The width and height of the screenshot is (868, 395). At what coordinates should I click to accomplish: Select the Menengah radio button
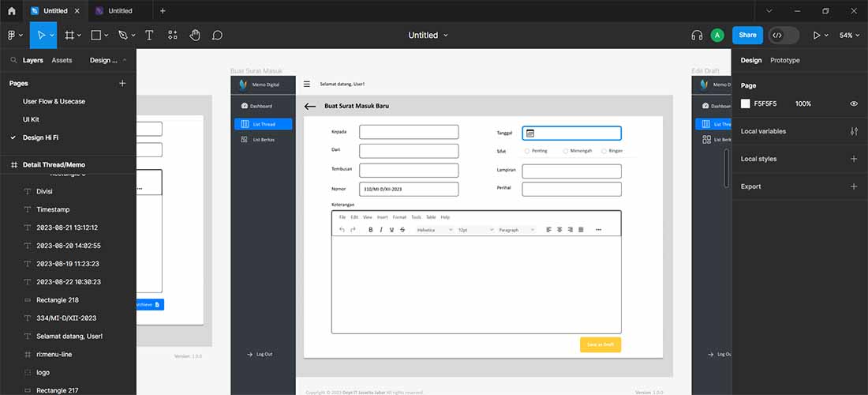pyautogui.click(x=565, y=151)
